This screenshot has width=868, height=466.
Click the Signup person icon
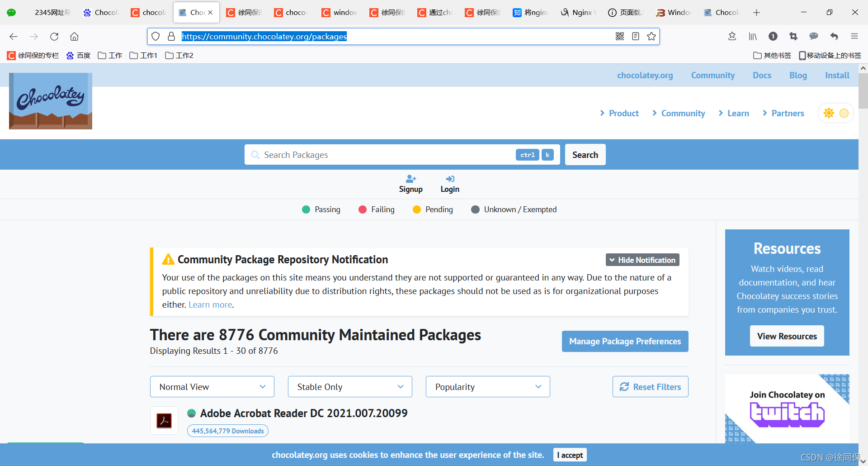(x=411, y=179)
